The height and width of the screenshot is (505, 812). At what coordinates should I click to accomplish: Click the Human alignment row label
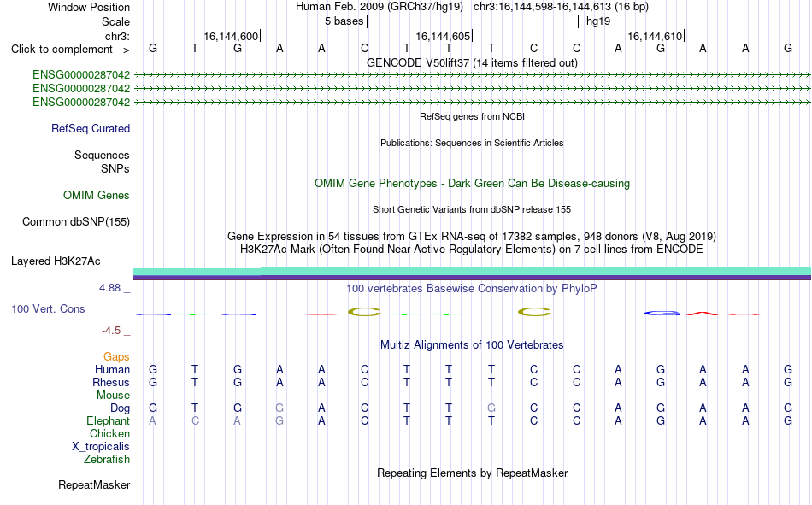point(112,369)
